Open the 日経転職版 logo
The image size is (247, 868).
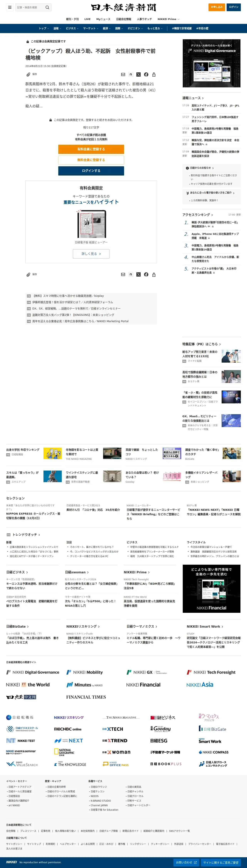tap(20, 717)
